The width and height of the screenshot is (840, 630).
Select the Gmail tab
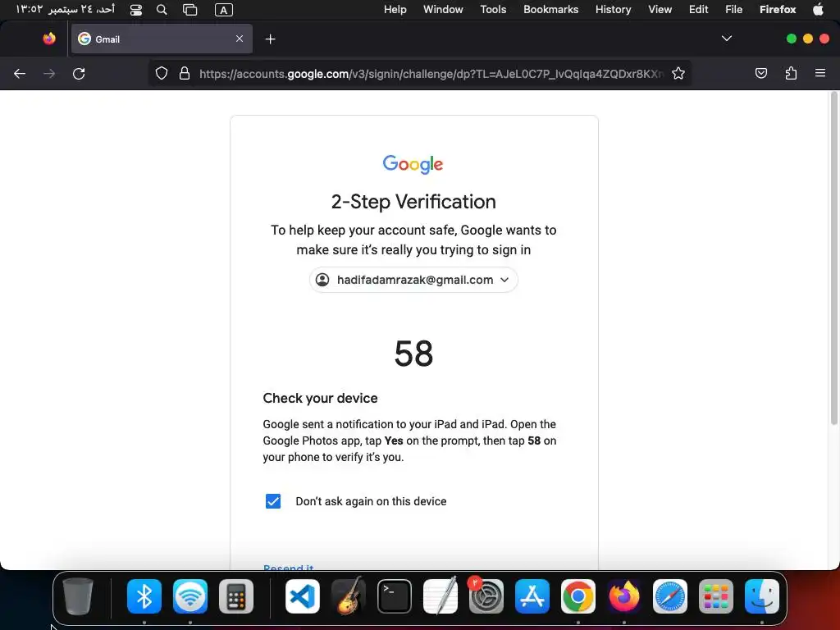pyautogui.click(x=162, y=39)
